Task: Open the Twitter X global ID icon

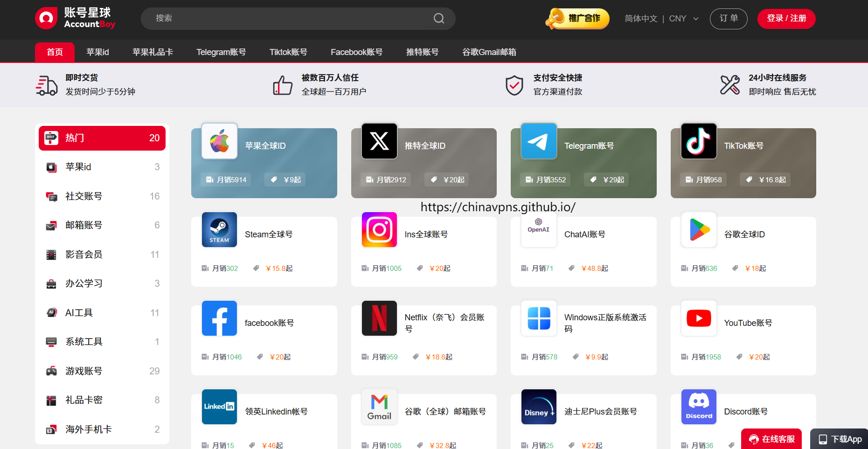Action: (380, 141)
